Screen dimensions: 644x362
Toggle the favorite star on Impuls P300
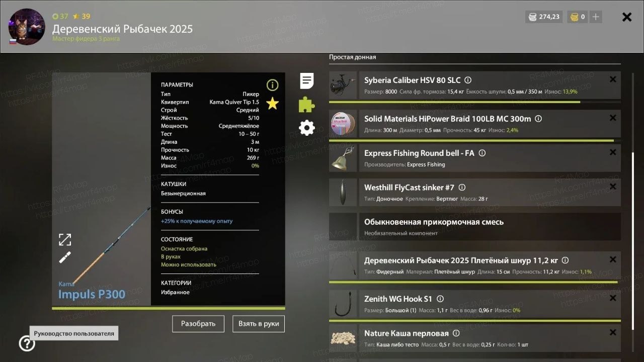(x=272, y=104)
